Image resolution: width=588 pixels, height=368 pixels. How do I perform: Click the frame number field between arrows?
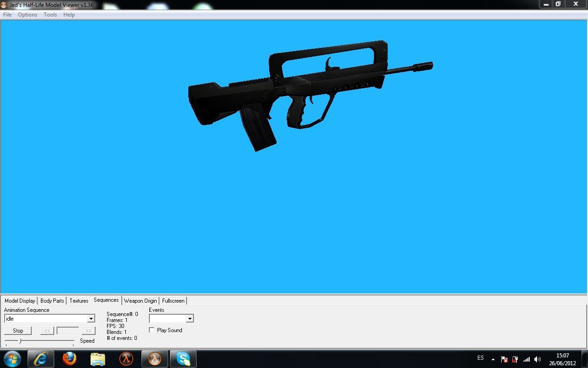(68, 331)
